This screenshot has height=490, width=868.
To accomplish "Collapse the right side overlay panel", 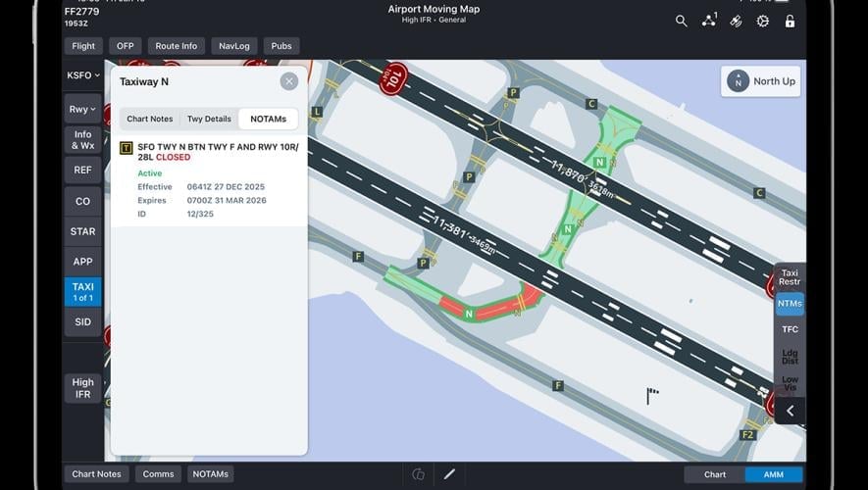I will [x=791, y=411].
